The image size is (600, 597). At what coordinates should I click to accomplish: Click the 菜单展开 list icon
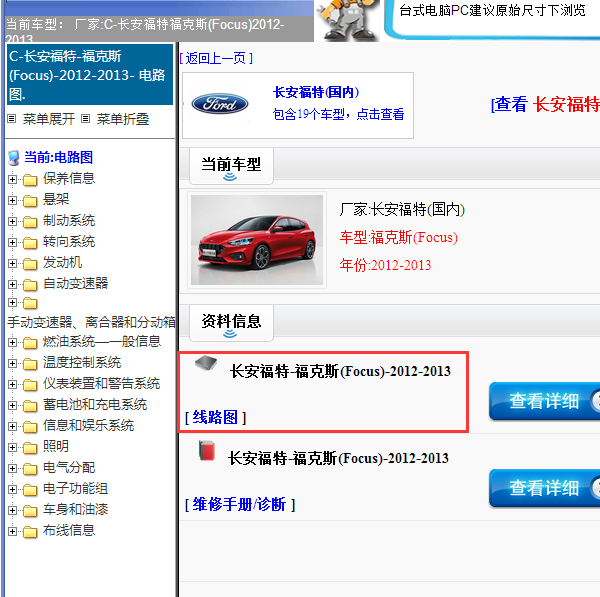pyautogui.click(x=12, y=119)
